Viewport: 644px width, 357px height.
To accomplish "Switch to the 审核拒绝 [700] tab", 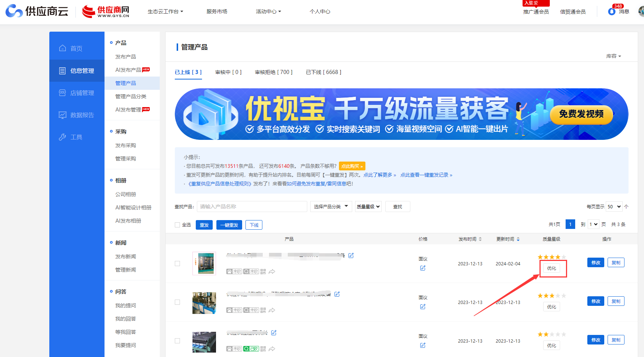I will click(x=274, y=72).
